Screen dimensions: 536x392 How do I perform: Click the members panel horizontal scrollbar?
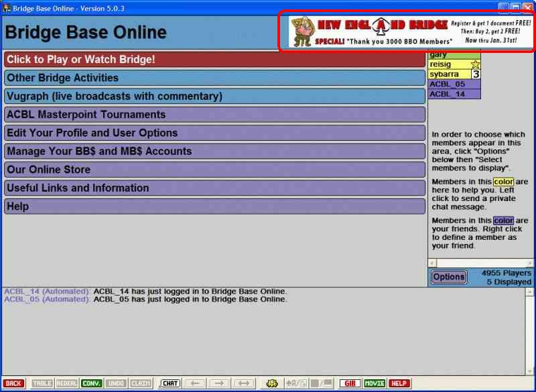(x=480, y=263)
